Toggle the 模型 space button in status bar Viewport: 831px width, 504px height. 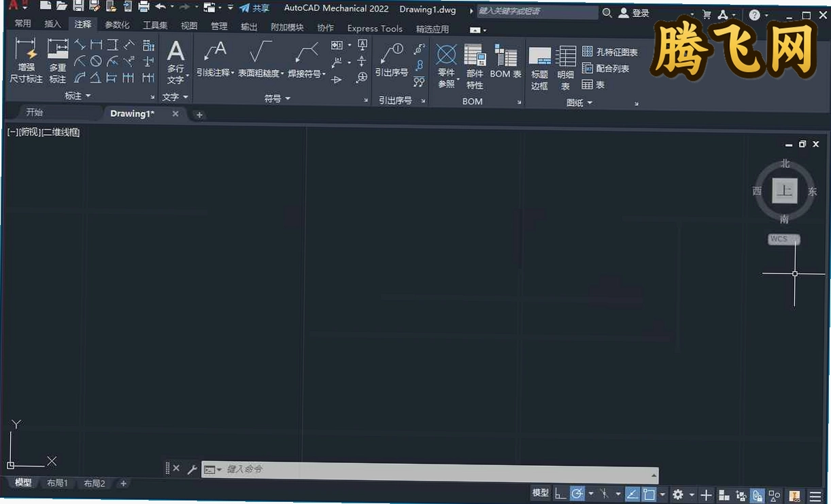(x=541, y=493)
